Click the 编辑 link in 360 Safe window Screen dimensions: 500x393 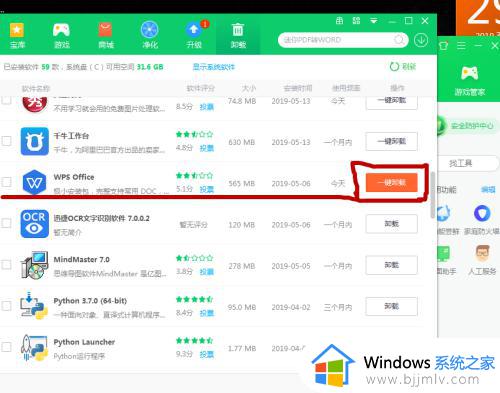pos(488,190)
